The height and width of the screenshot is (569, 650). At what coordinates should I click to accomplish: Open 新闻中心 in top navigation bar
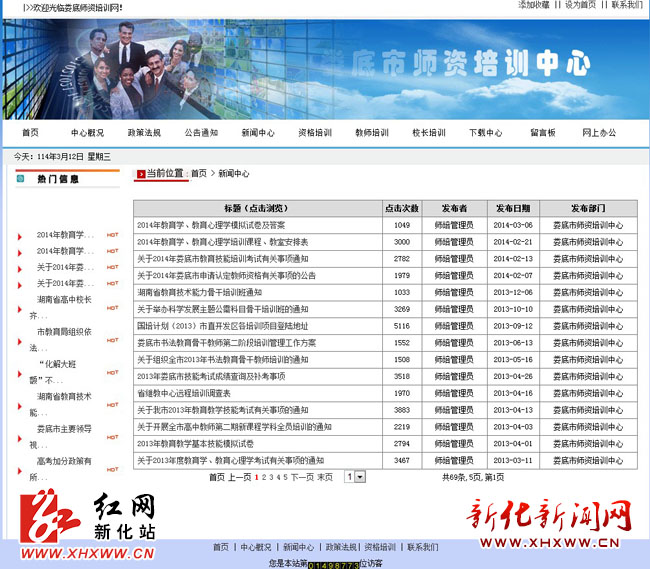[x=258, y=132]
